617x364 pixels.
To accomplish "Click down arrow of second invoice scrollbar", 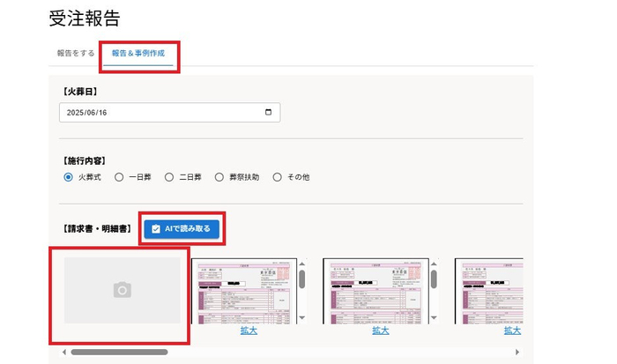I will pos(434,317).
